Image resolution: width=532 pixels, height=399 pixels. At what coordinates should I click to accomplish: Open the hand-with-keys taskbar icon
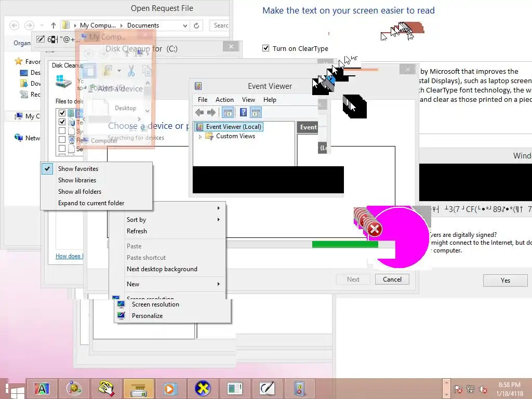(x=106, y=389)
